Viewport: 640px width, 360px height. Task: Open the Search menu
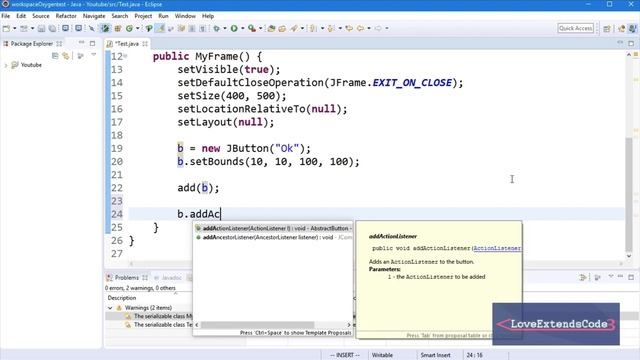pyautogui.click(x=120, y=16)
